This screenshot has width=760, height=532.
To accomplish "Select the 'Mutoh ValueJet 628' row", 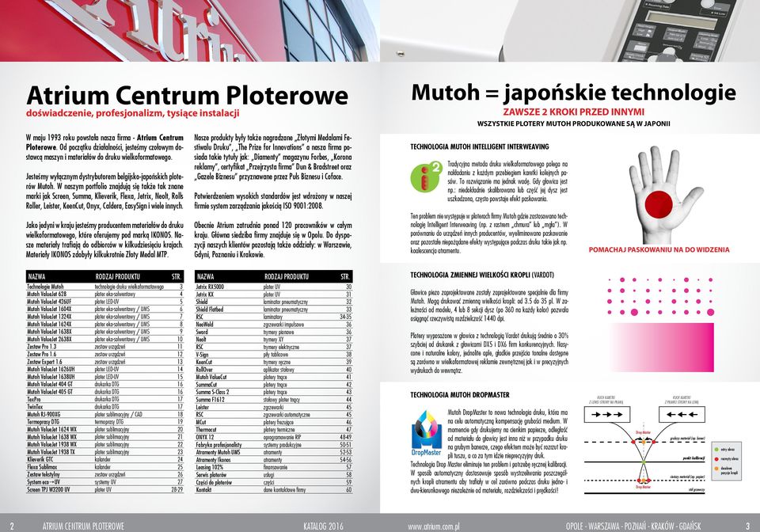I will pyautogui.click(x=104, y=294).
